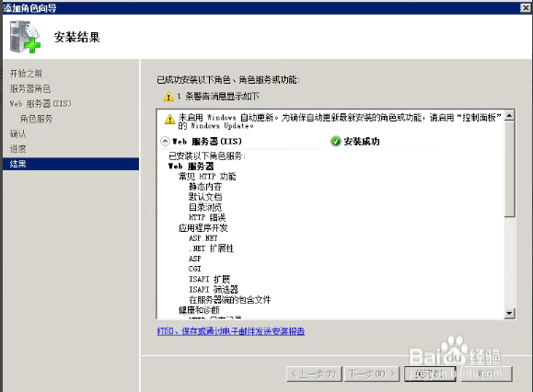Click the warning icon next to 1 条警告消息显示如下
533x392 pixels.
click(168, 97)
